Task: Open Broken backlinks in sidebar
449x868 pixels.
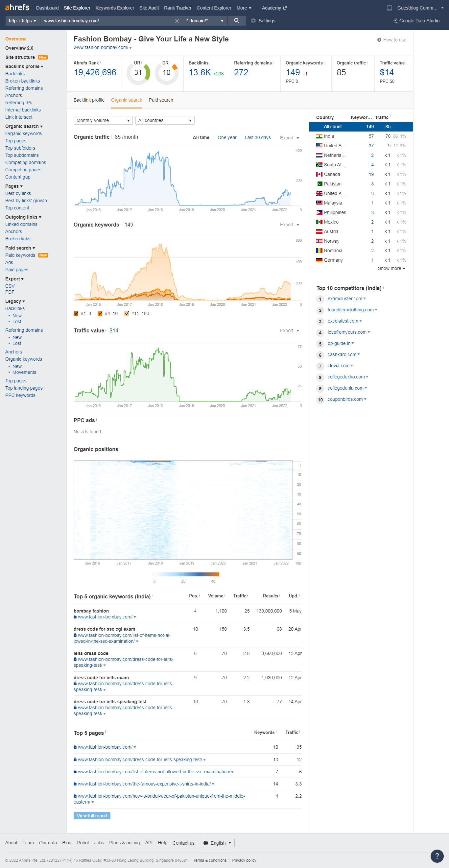Action: coord(23,81)
